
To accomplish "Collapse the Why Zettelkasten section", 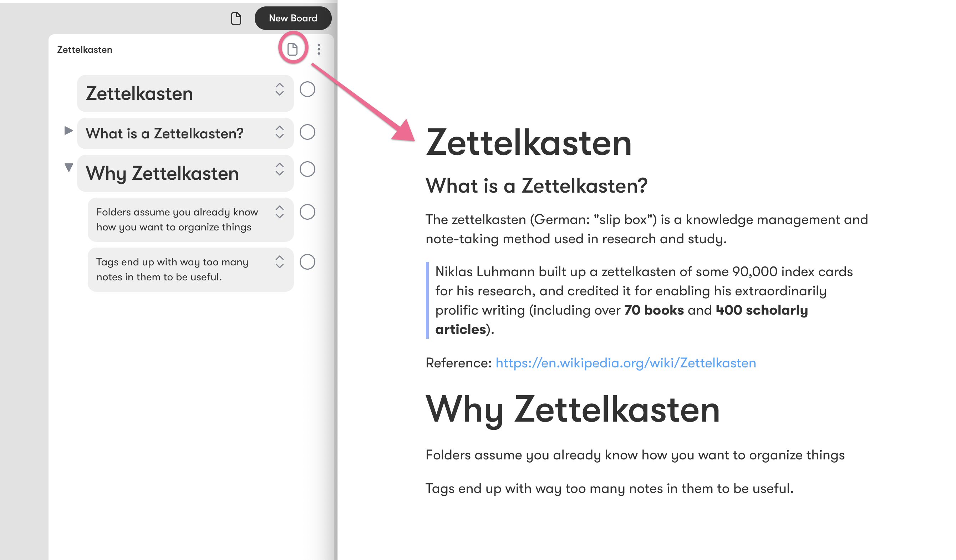I will 67,169.
